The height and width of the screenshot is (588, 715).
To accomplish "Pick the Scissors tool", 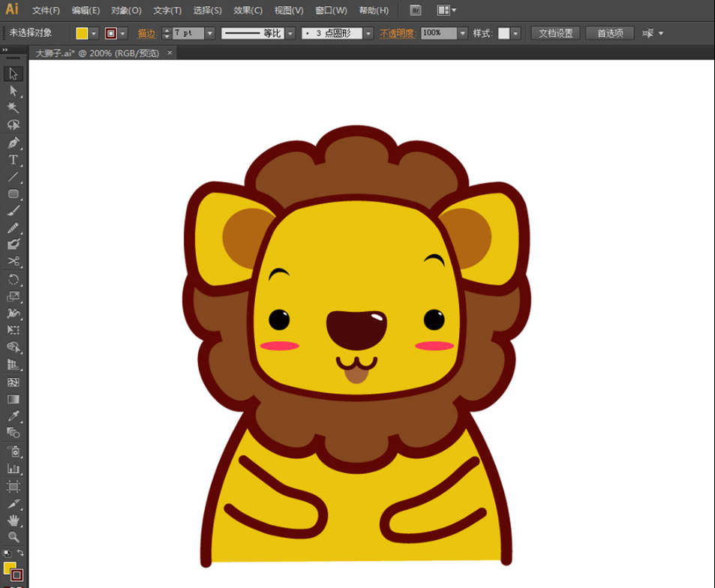I will coord(13,261).
